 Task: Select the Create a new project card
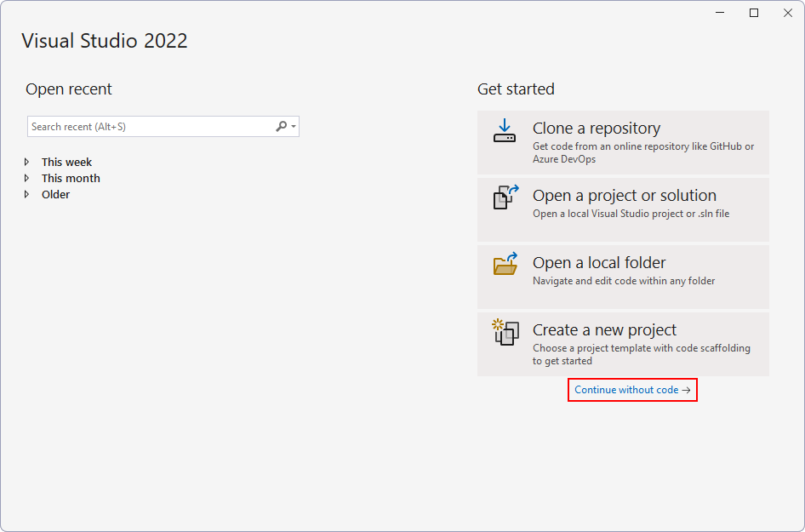pos(623,343)
